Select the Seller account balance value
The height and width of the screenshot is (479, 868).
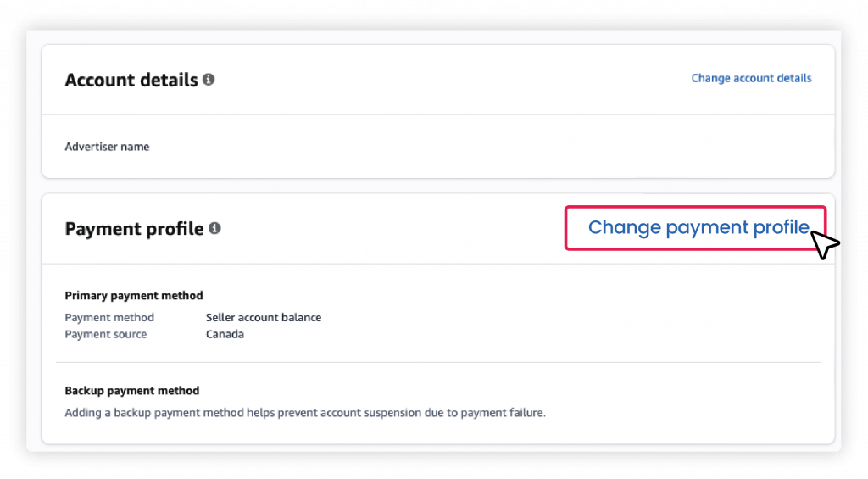point(264,317)
